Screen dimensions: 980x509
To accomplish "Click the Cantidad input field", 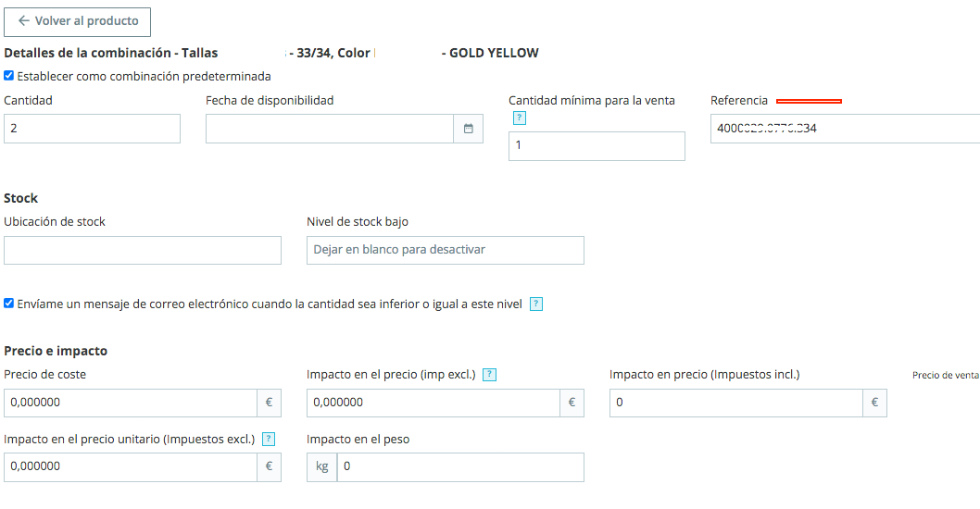I will pos(92,129).
